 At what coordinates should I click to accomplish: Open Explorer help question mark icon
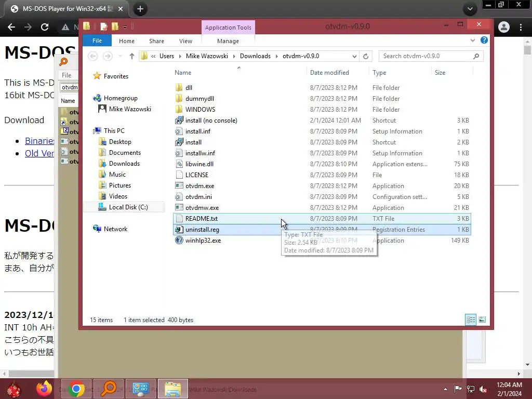(484, 40)
